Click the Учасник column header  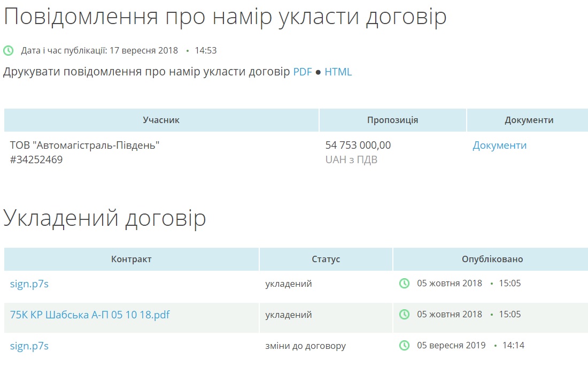tap(161, 120)
